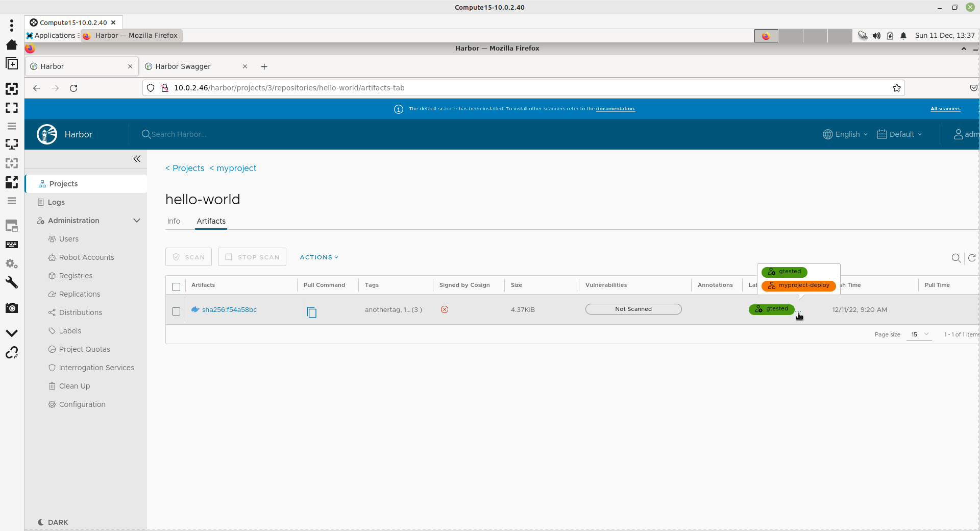Open Project Quotas page
The image size is (980, 531).
[84, 349]
